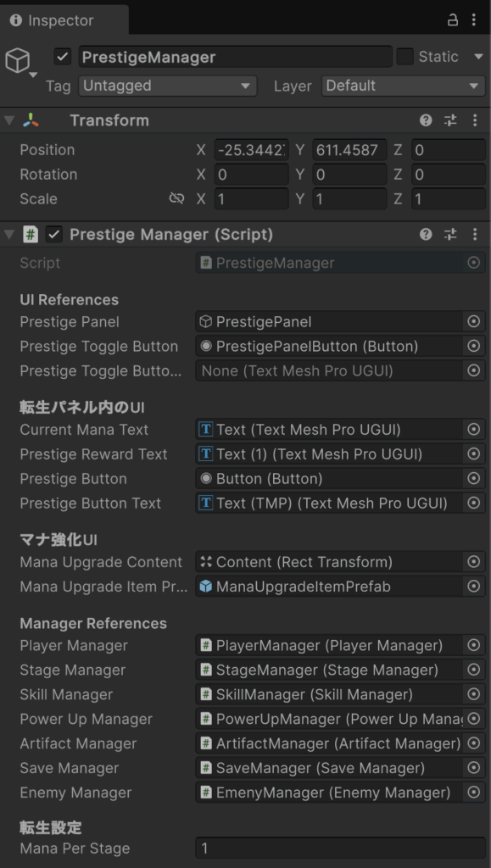
Task: Expand the Static flags dropdown arrow
Action: (x=479, y=57)
